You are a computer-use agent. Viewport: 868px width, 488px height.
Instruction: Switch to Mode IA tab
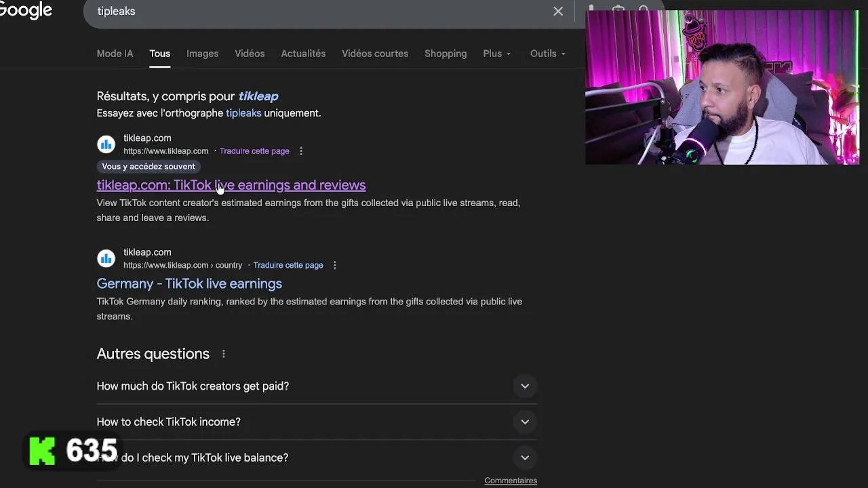point(115,54)
